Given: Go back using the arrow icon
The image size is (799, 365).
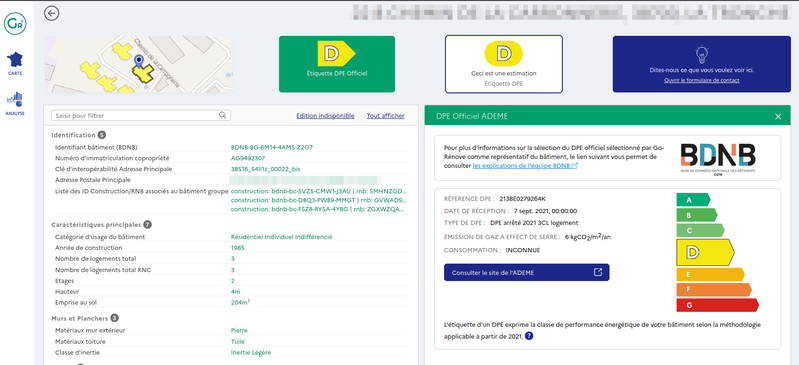Looking at the screenshot, I should 51,13.
